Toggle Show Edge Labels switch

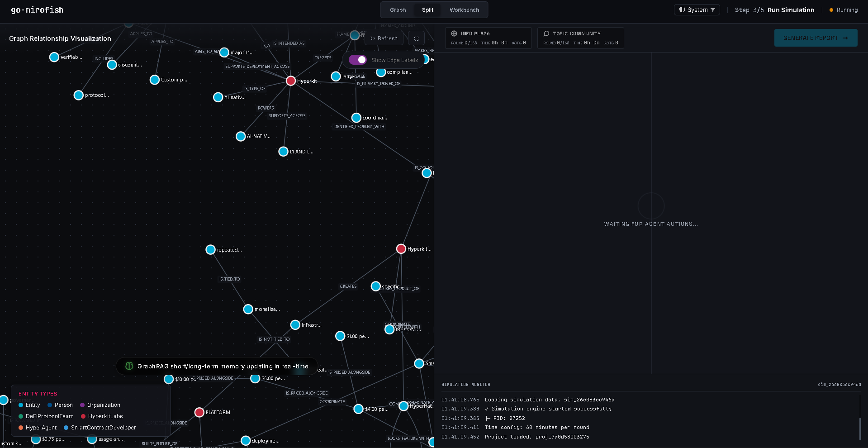pos(357,60)
